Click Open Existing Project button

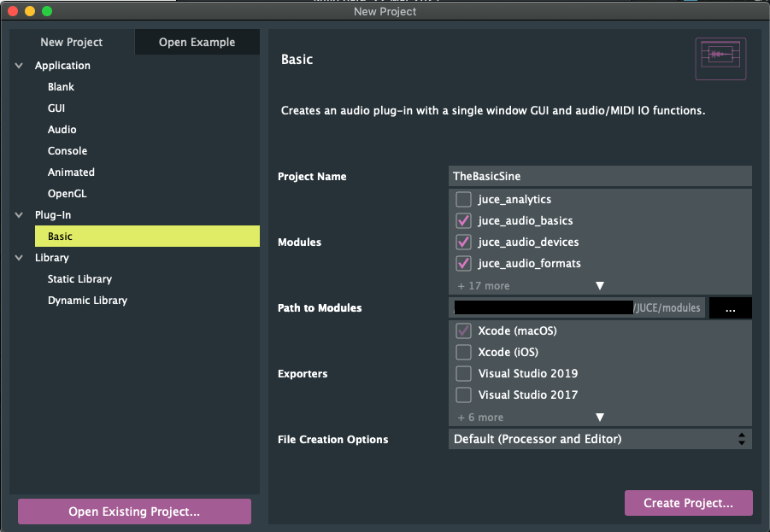pyautogui.click(x=134, y=512)
